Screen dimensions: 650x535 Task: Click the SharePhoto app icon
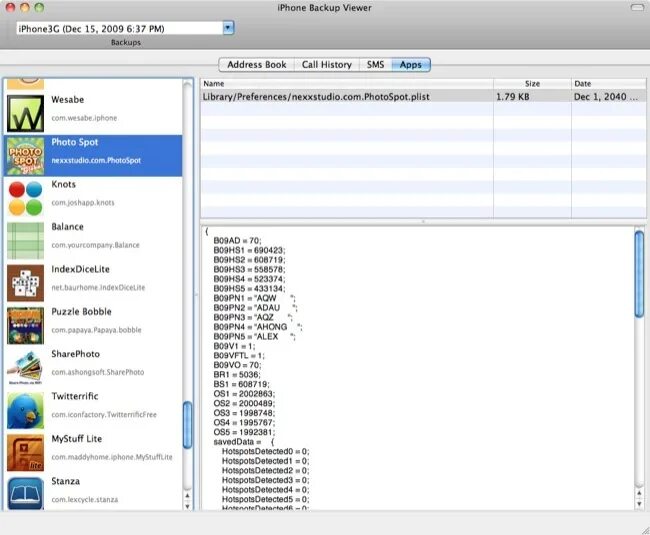coord(25,368)
